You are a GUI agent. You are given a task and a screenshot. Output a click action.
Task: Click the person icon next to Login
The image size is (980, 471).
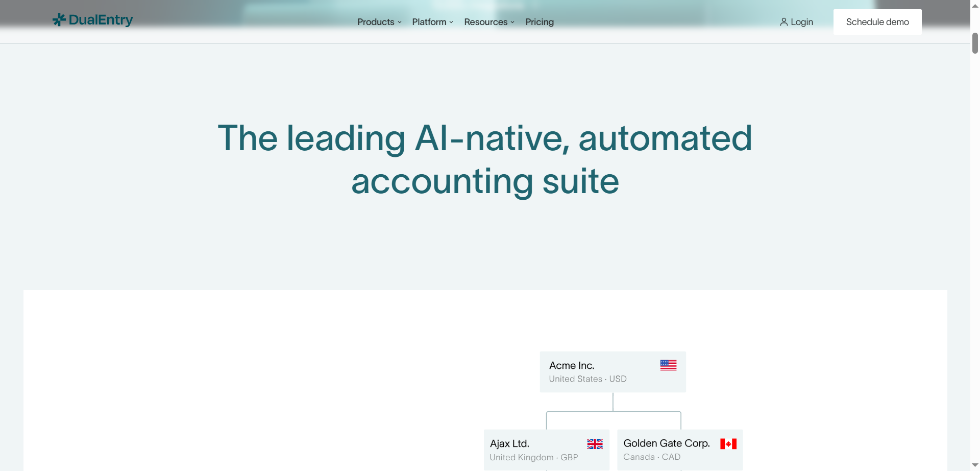coord(784,21)
